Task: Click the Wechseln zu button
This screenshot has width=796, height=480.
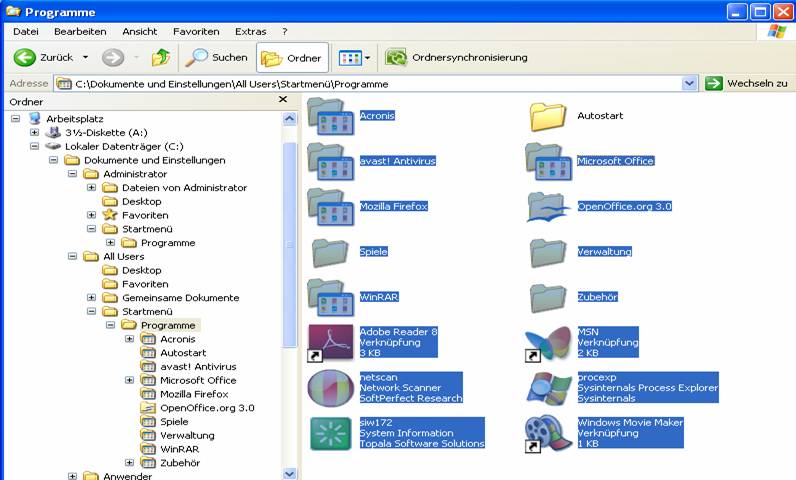Action: point(747,83)
